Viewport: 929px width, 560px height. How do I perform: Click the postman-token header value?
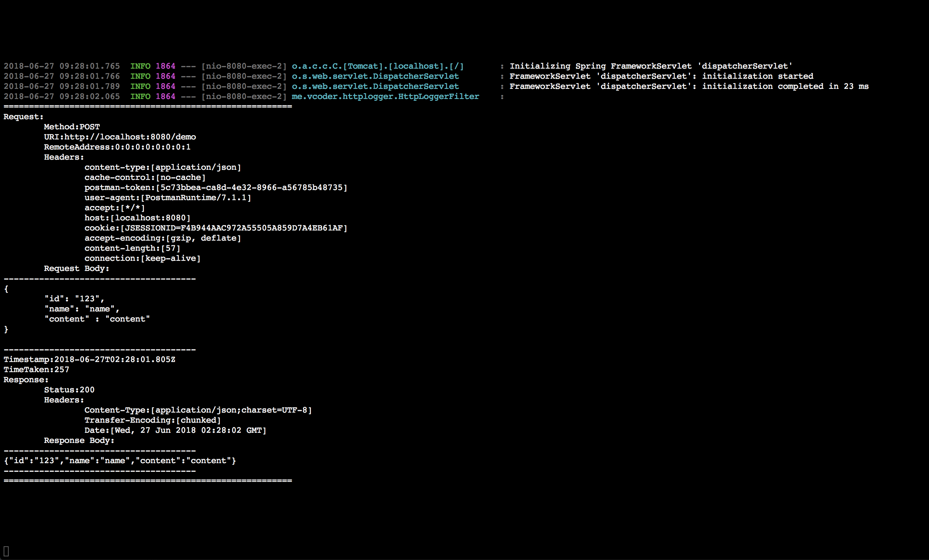pos(251,187)
